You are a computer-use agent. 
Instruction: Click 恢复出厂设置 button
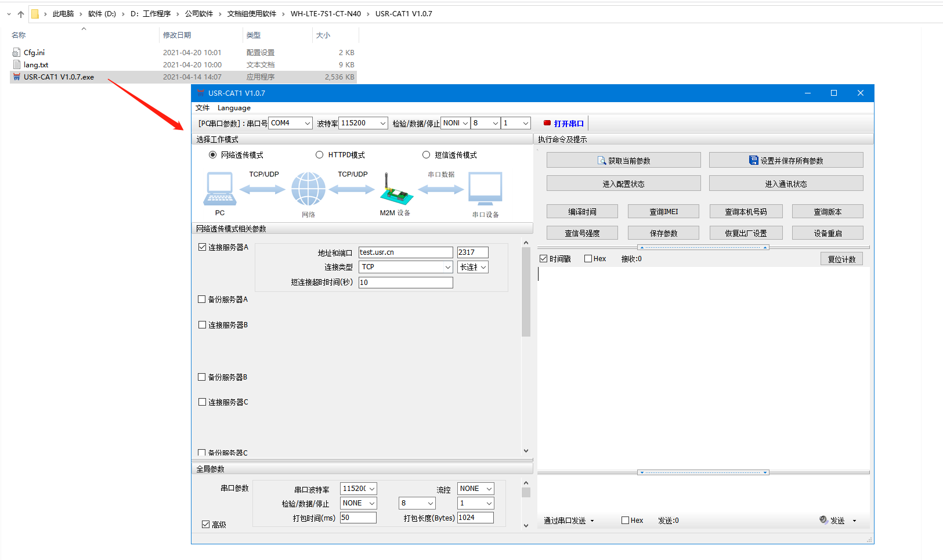click(746, 233)
